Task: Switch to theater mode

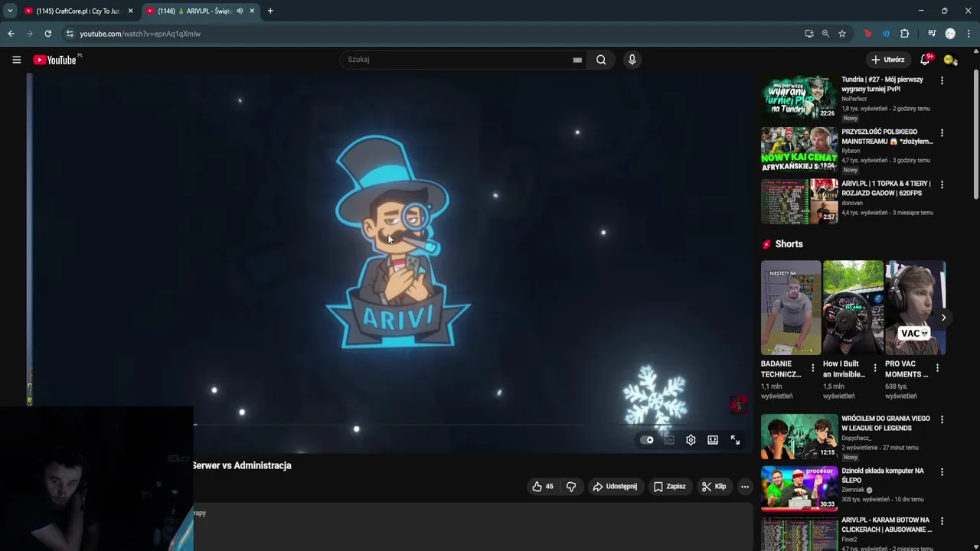Action: pos(713,440)
